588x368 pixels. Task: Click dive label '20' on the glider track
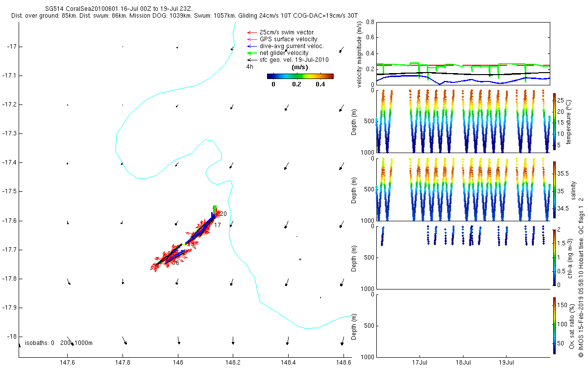point(223,214)
